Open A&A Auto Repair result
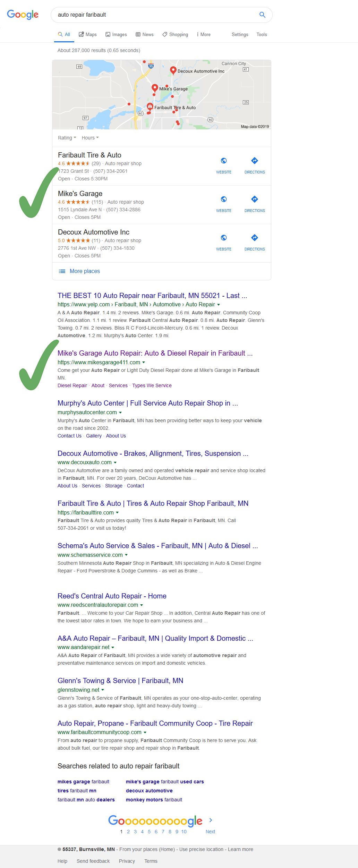Image resolution: width=358 pixels, height=868 pixels. pos(155,638)
